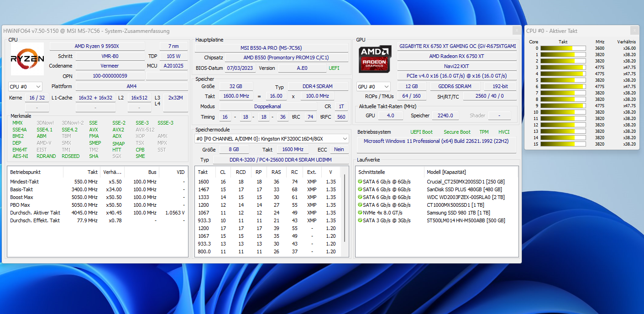Image resolution: width=644 pixels, height=314 pixels.
Task: Click the Modell [Kapazität] column header
Action: click(471, 172)
